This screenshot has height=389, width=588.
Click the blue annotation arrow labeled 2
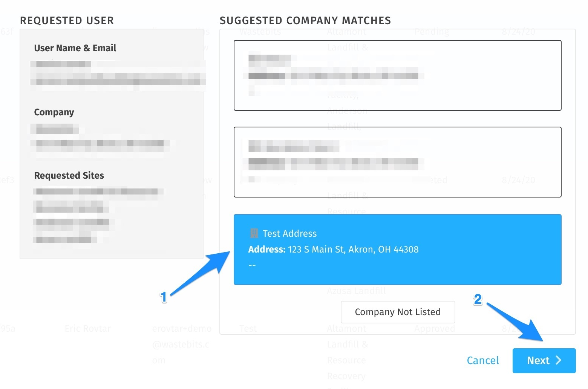[516, 322]
